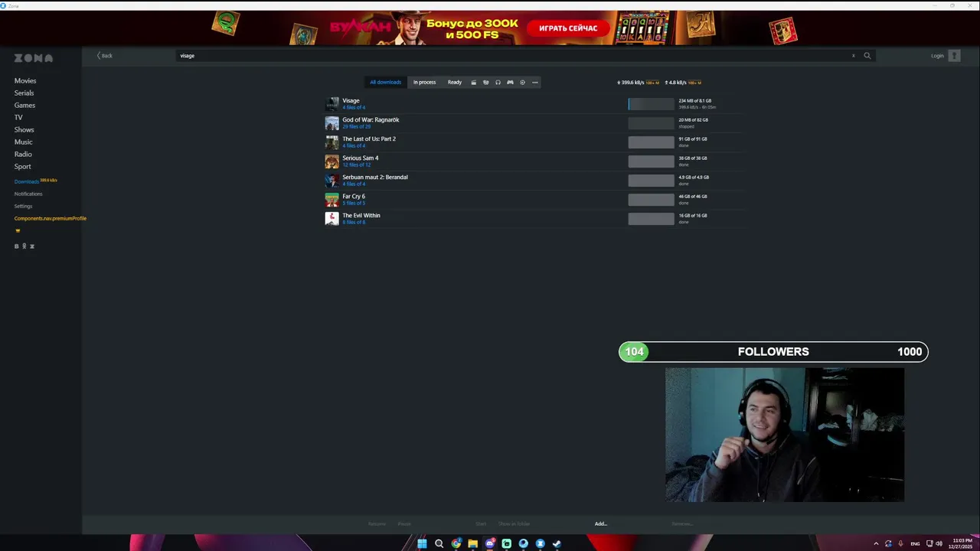The height and width of the screenshot is (551, 980).
Task: Open VK social link icon
Action: (17, 246)
